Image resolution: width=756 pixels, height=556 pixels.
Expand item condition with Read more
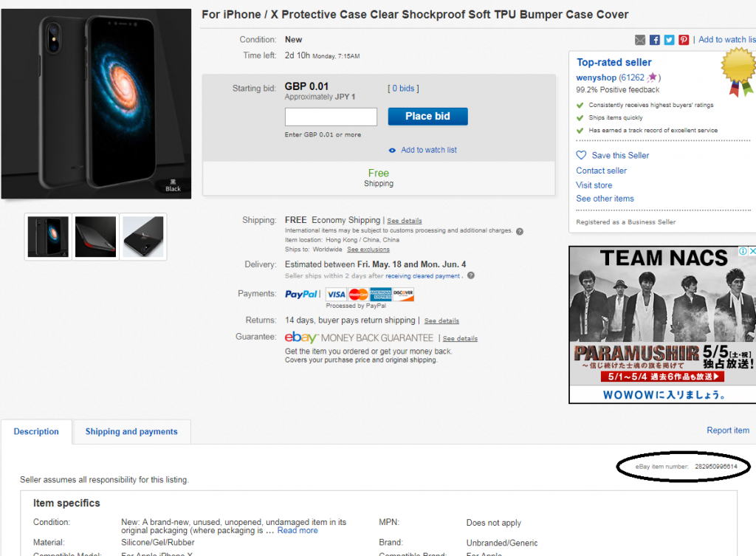[298, 530]
